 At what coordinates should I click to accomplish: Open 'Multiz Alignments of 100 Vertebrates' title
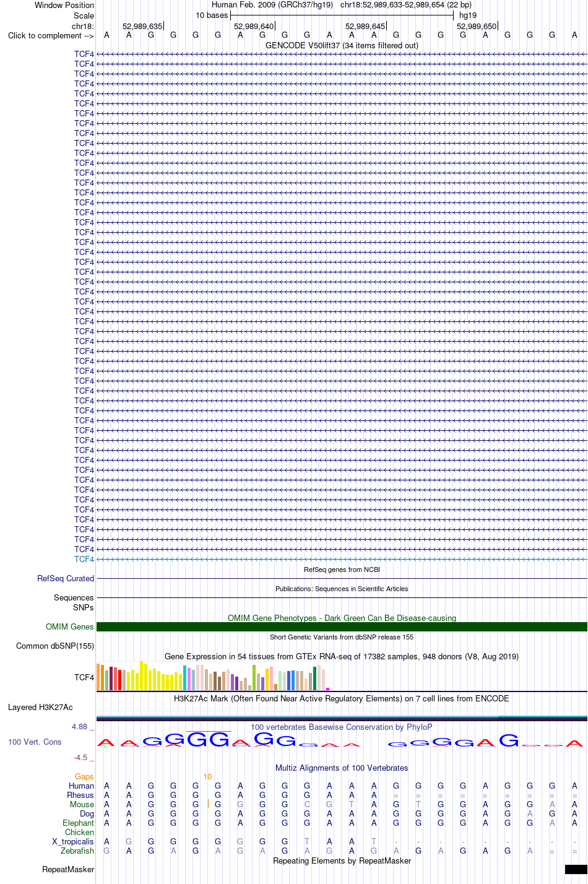click(x=342, y=768)
